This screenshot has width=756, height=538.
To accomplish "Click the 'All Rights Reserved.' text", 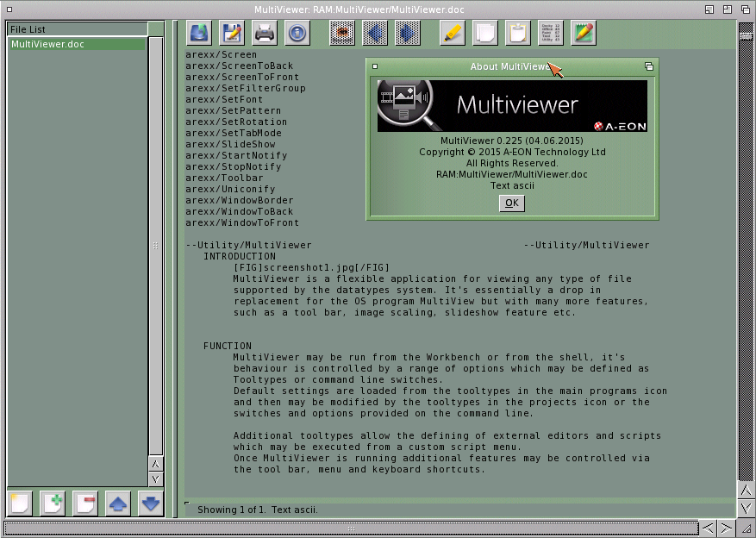I will coord(512,163).
